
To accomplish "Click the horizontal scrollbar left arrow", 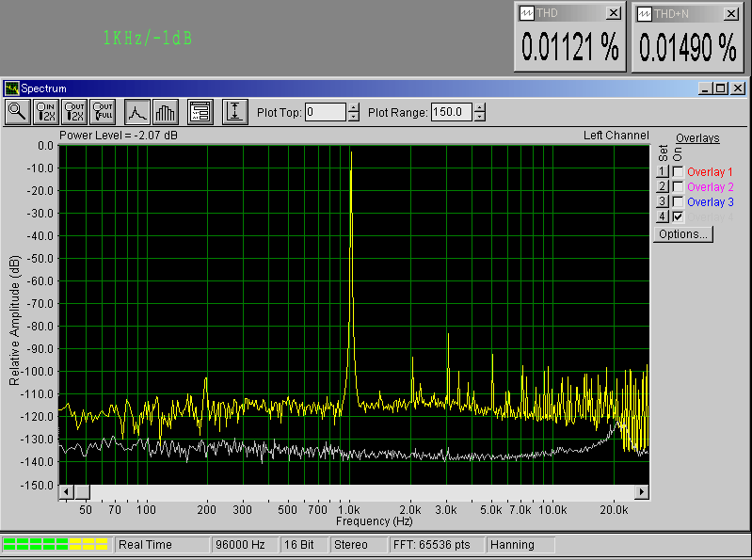I will coord(66,492).
